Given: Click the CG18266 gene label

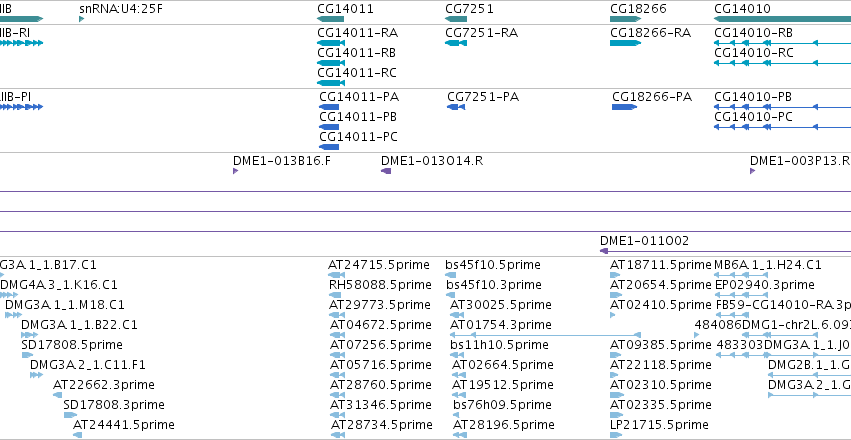Looking at the screenshot, I should pyautogui.click(x=638, y=9).
